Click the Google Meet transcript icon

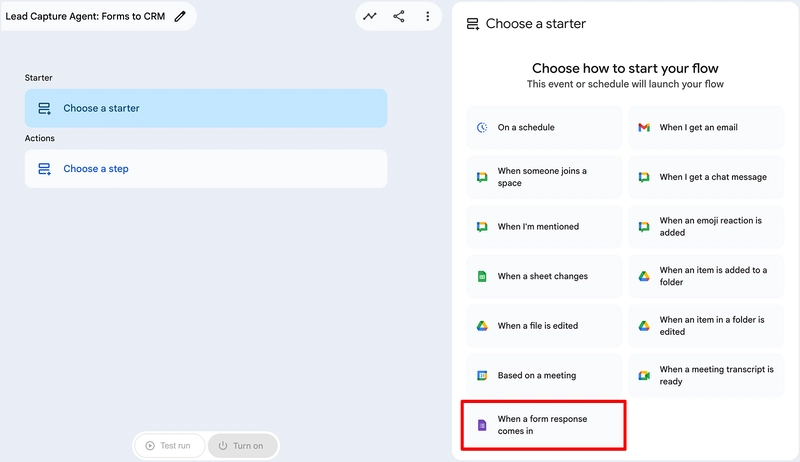(x=644, y=375)
